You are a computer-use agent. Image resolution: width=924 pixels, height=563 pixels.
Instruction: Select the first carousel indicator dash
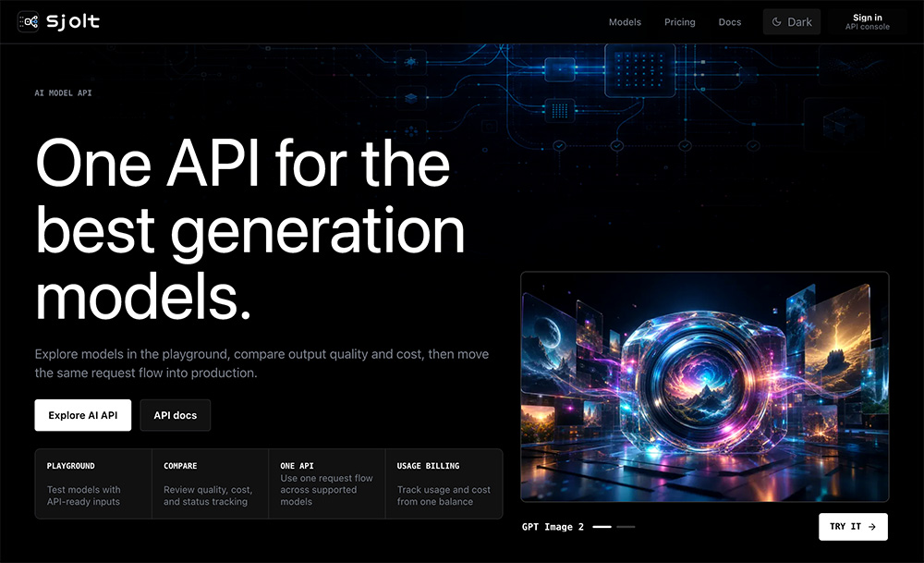pos(602,526)
